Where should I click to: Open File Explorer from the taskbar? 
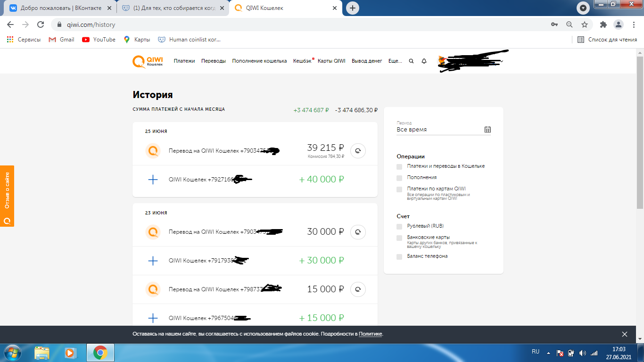(x=42, y=353)
